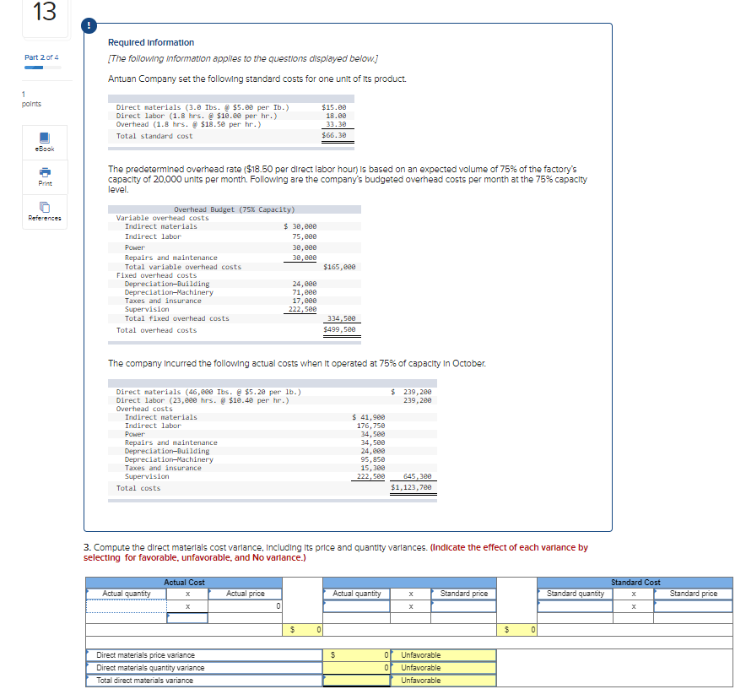Click the Depreciation—Machinery 95,850 actual cost value
Screen dimensions: 746x700
[x=372, y=459]
